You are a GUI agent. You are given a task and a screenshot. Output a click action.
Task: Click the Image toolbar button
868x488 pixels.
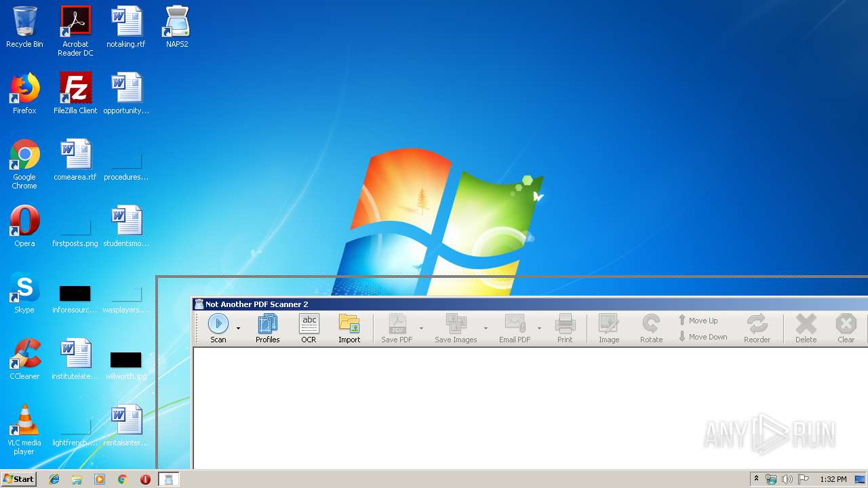[x=609, y=329]
